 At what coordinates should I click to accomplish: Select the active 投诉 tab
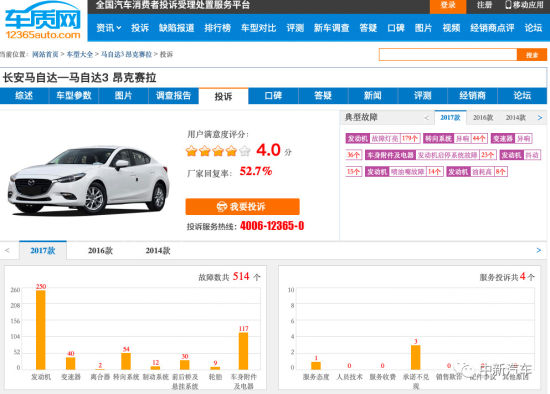[223, 96]
